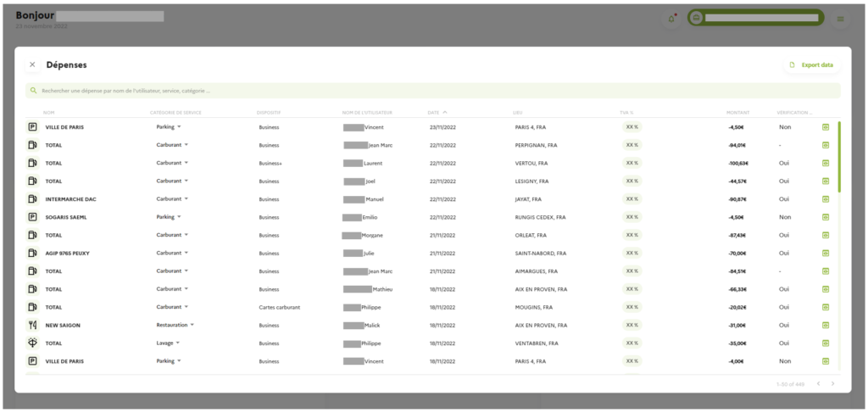Click the NEW SAIGON expense name
This screenshot has width=868, height=413.
tap(63, 325)
